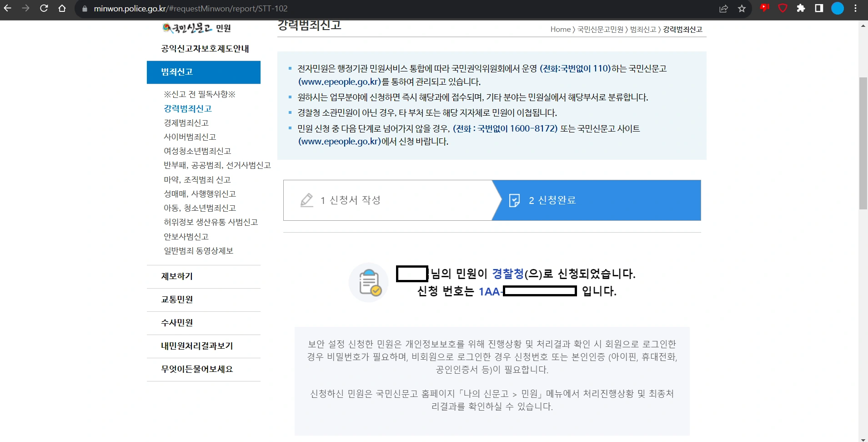This screenshot has height=442, width=868.
Task: Select 여성청소년범죄신고 submenu
Action: coord(197,151)
